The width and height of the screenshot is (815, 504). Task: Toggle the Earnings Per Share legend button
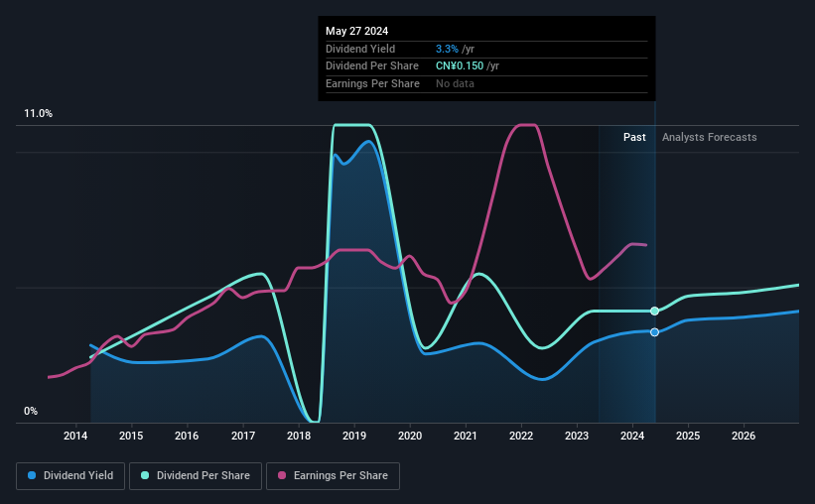click(333, 476)
